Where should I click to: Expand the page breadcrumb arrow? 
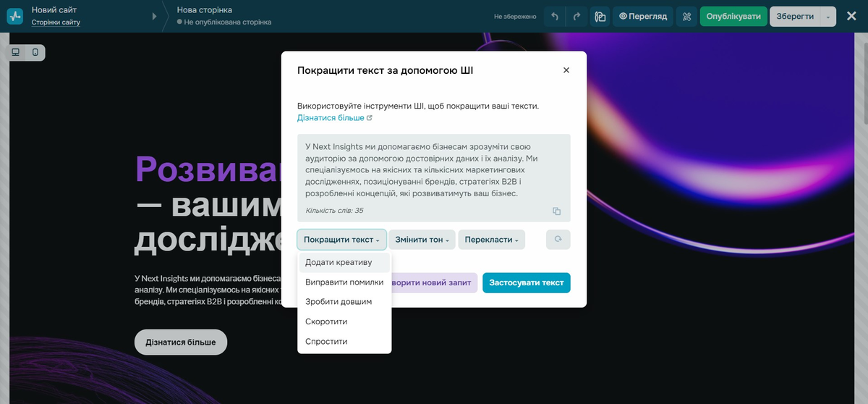pos(154,16)
